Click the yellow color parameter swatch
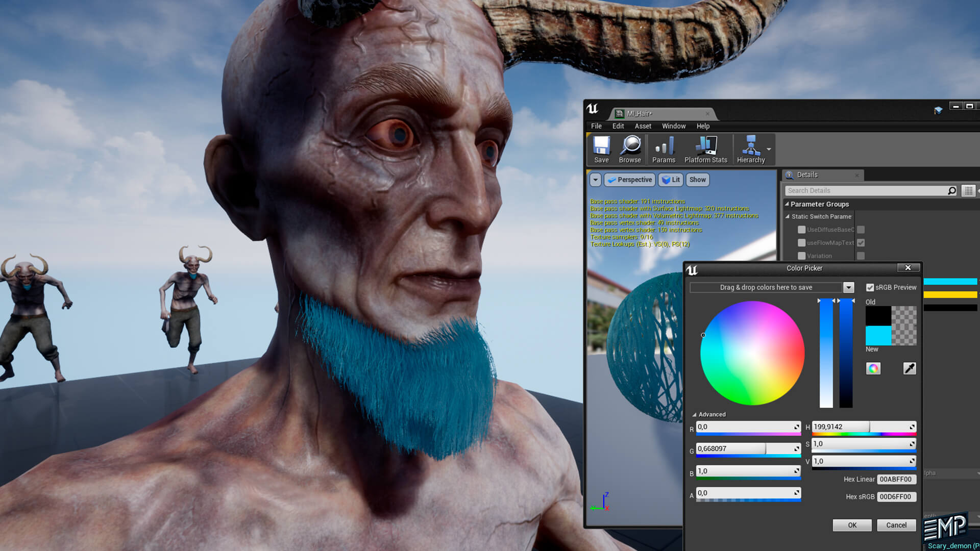Image resolution: width=980 pixels, height=551 pixels. 950,294
